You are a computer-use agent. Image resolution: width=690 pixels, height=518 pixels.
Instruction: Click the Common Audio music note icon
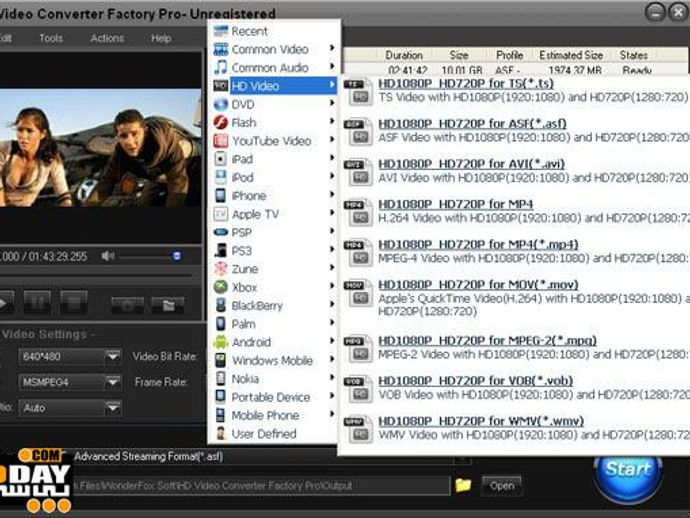[x=220, y=67]
